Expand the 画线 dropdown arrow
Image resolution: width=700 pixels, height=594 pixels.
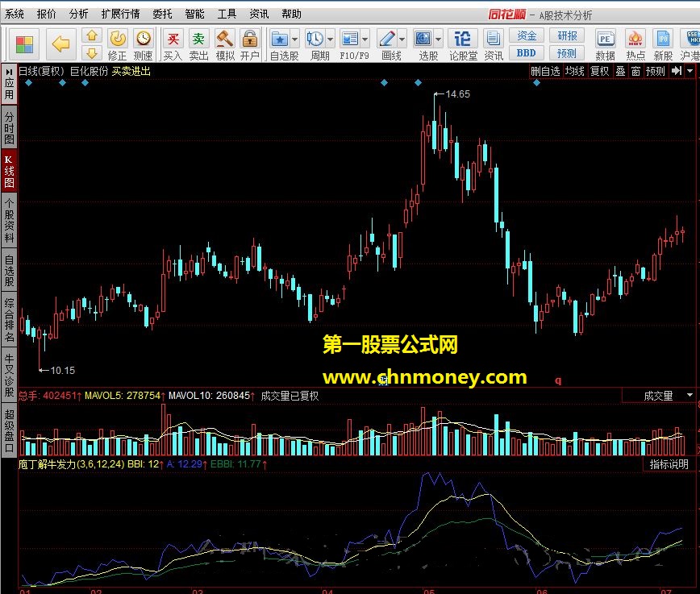click(402, 39)
